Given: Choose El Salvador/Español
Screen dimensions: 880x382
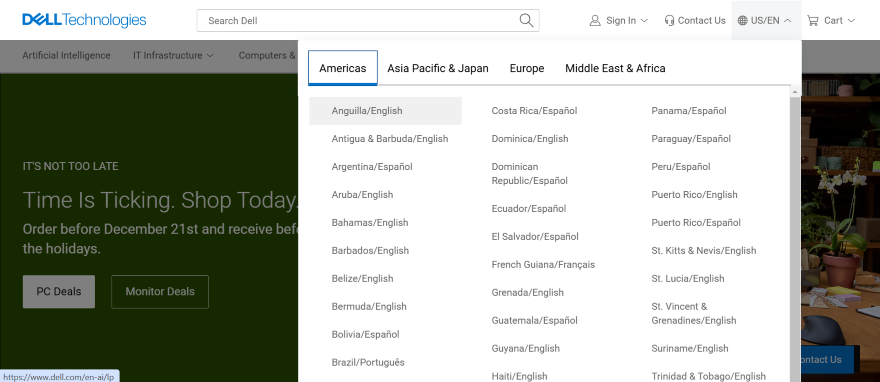Looking at the screenshot, I should click(x=535, y=237).
